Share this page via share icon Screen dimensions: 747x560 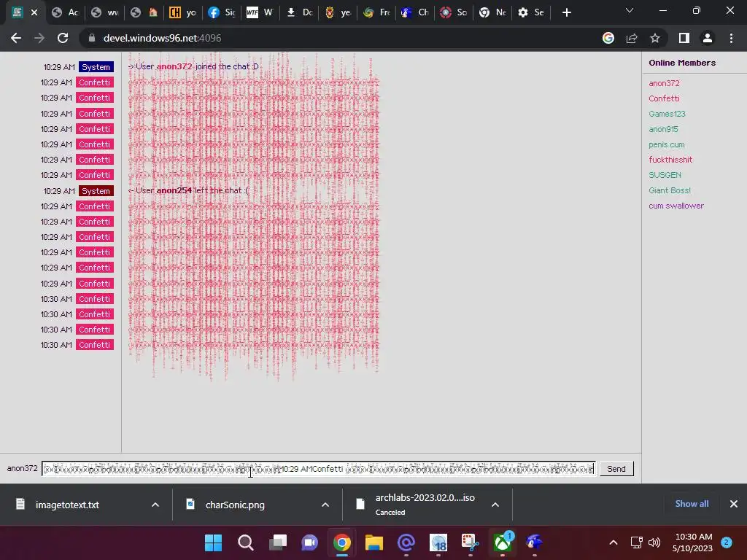(x=632, y=38)
